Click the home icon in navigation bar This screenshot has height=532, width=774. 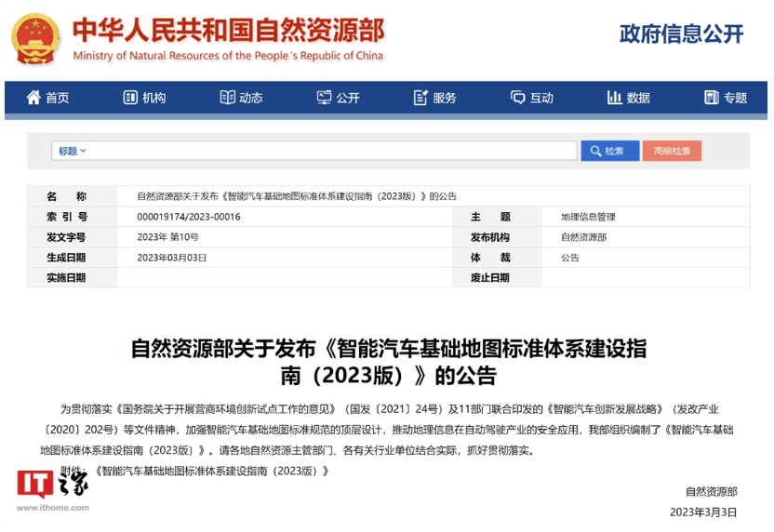(33, 98)
